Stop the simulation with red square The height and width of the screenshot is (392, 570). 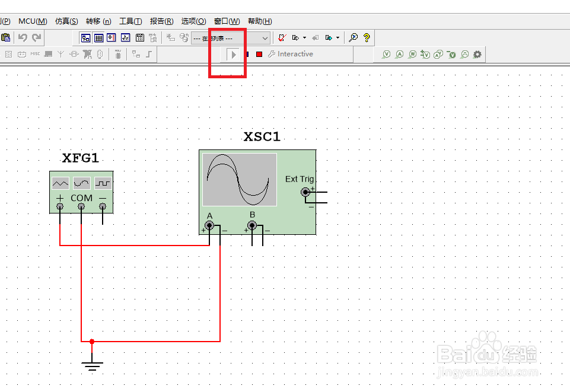click(x=259, y=54)
